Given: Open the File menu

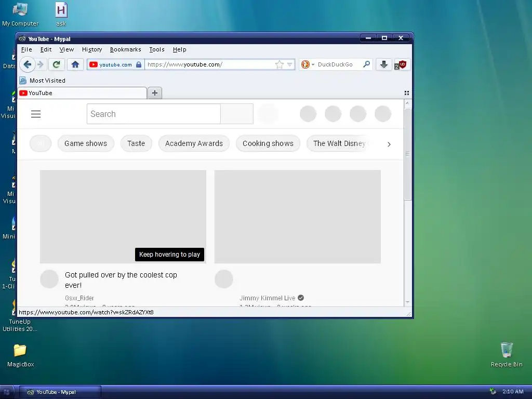Looking at the screenshot, I should click(26, 49).
